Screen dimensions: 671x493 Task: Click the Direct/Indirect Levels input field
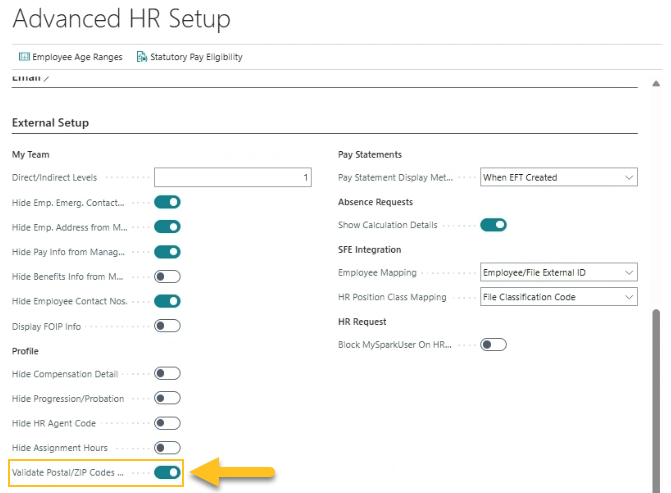tap(234, 177)
